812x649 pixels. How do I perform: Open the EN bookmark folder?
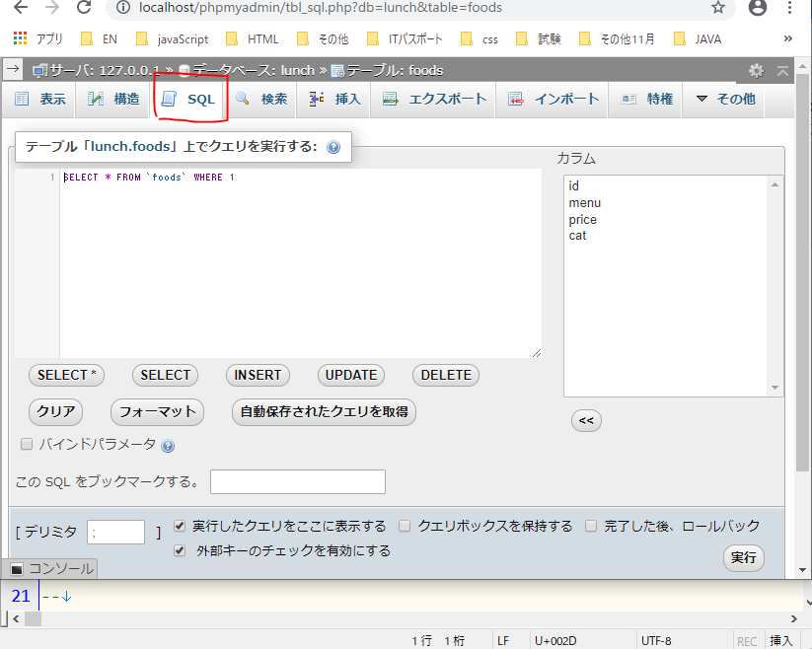tap(100, 38)
